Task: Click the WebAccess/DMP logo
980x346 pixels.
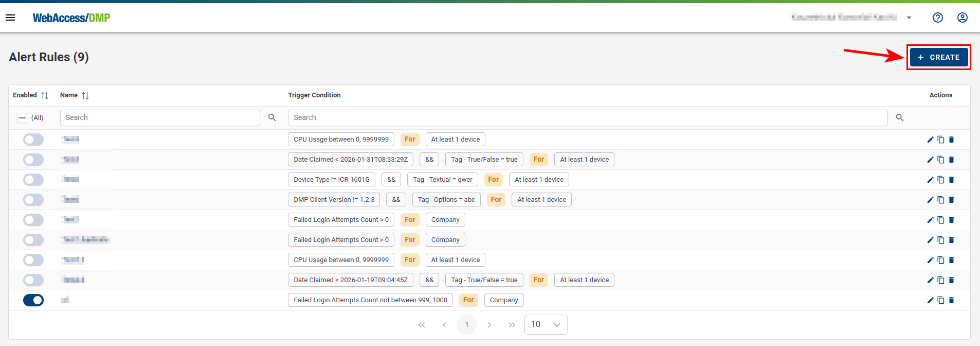Action: 71,18
